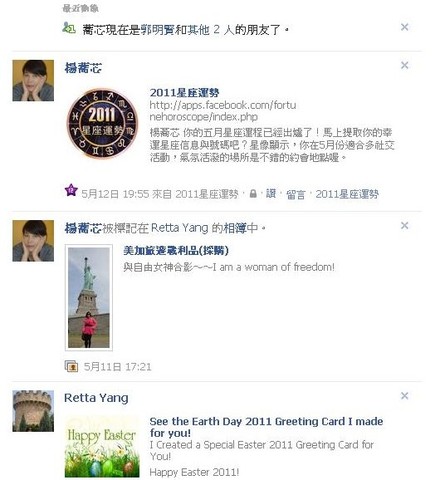The image size is (440, 480).
Task: Open the 美加旅遊戰利品(採購) album link
Action: 176,250
